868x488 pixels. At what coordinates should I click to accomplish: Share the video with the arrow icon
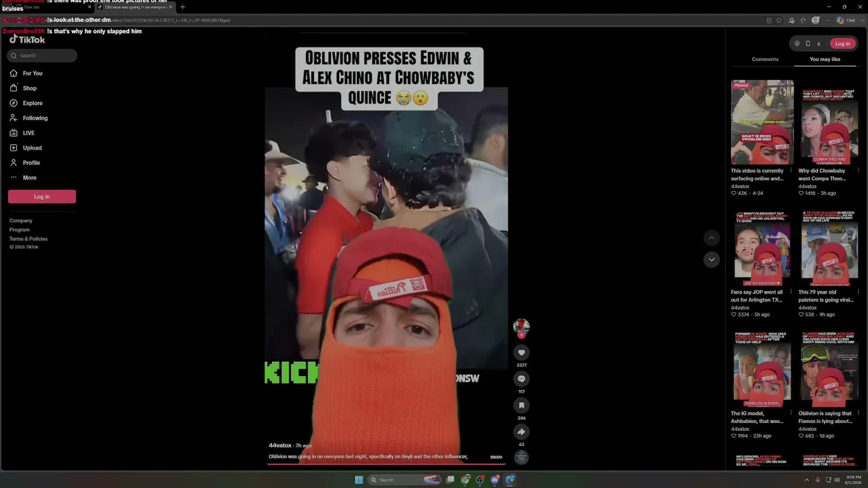(521, 432)
